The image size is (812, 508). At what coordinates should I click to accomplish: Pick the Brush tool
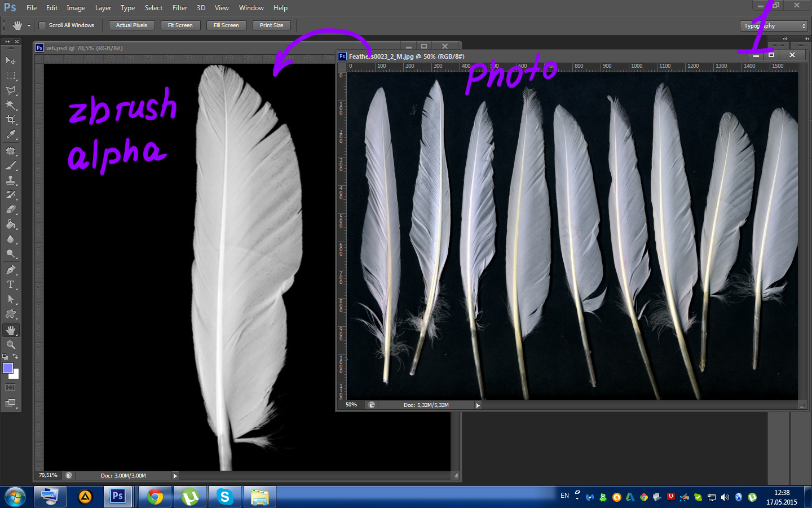pos(11,165)
